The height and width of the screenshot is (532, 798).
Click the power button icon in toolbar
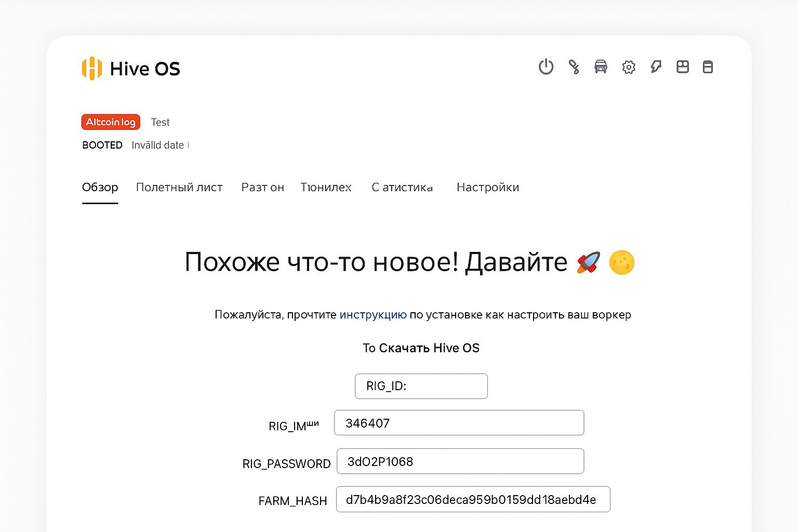(x=546, y=67)
